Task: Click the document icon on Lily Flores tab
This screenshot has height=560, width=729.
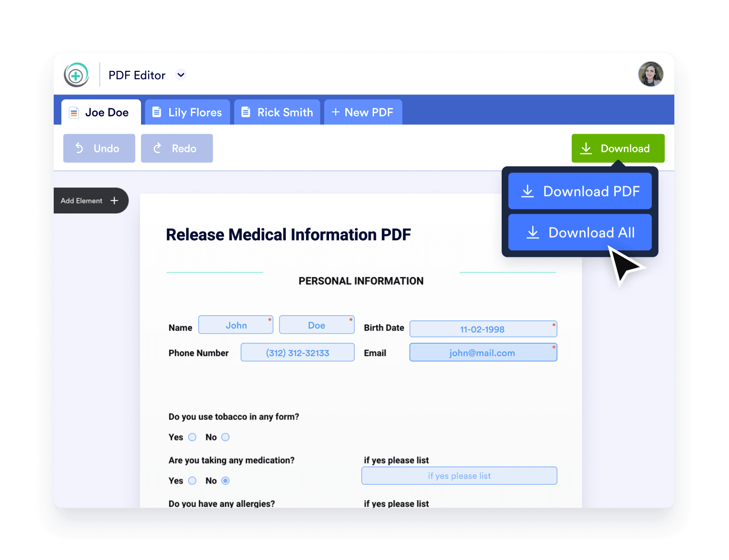Action: tap(156, 112)
